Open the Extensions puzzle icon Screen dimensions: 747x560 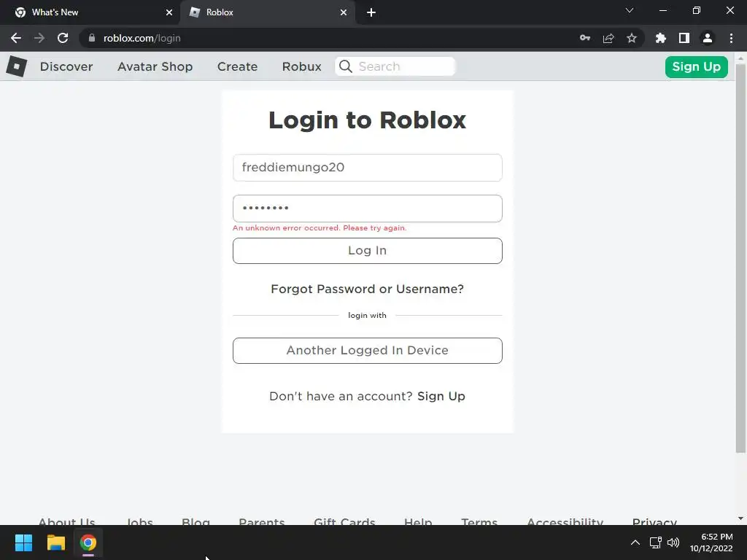click(x=661, y=38)
